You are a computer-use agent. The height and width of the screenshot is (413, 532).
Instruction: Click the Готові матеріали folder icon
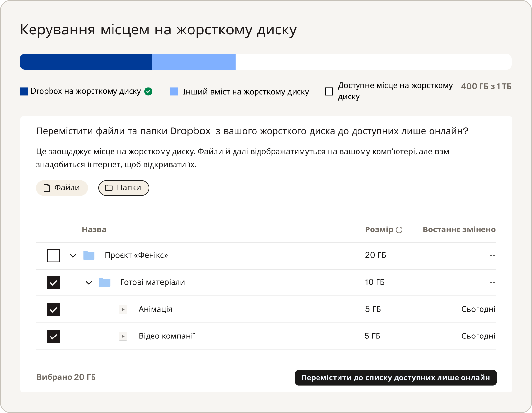click(105, 282)
